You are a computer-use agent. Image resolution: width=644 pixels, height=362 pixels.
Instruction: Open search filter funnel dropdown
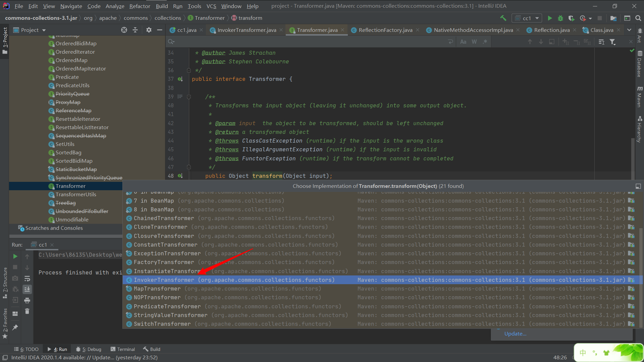pos(613,42)
